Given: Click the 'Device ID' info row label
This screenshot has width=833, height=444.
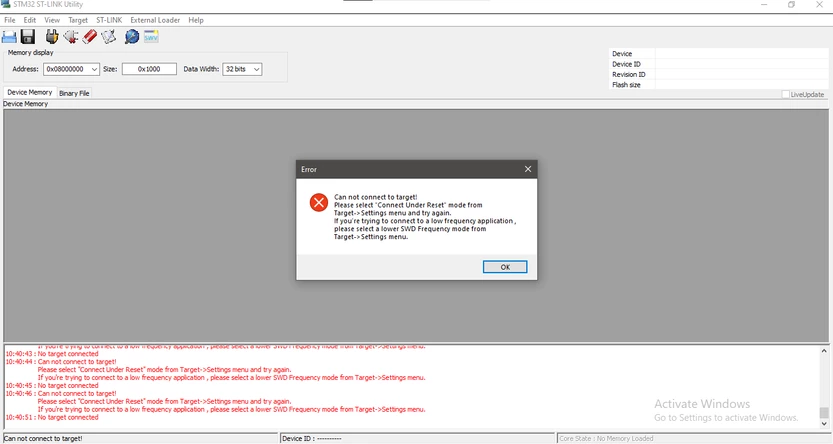Looking at the screenshot, I should click(x=626, y=64).
